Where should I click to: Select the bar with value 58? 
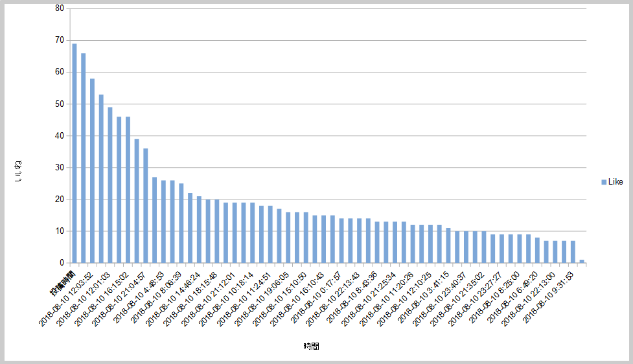[x=92, y=171]
